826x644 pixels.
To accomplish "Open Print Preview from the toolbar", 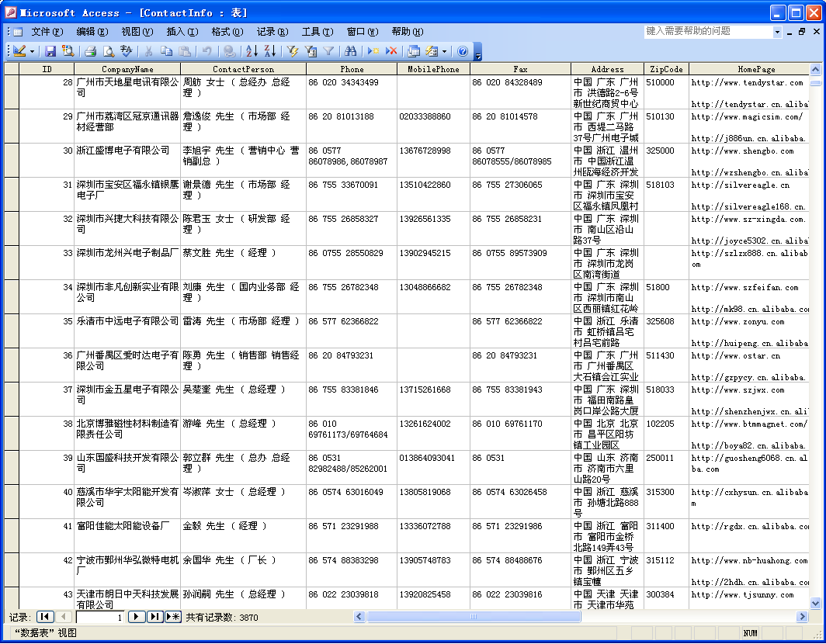I will coord(109,51).
